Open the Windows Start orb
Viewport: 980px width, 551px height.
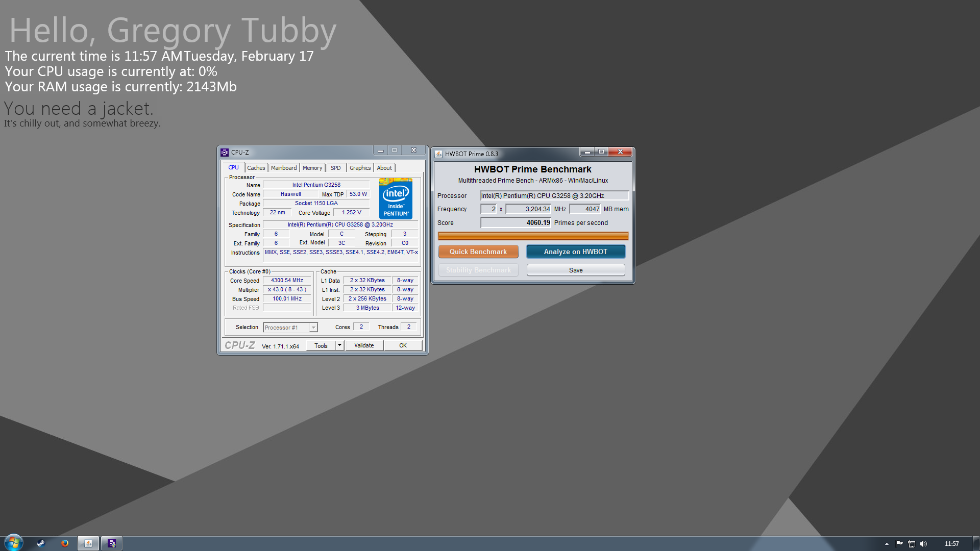14,543
